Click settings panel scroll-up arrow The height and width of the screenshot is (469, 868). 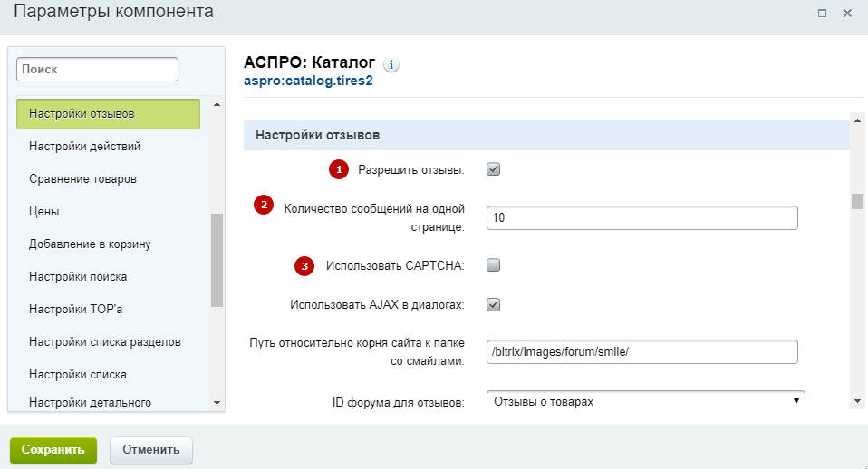tap(857, 120)
